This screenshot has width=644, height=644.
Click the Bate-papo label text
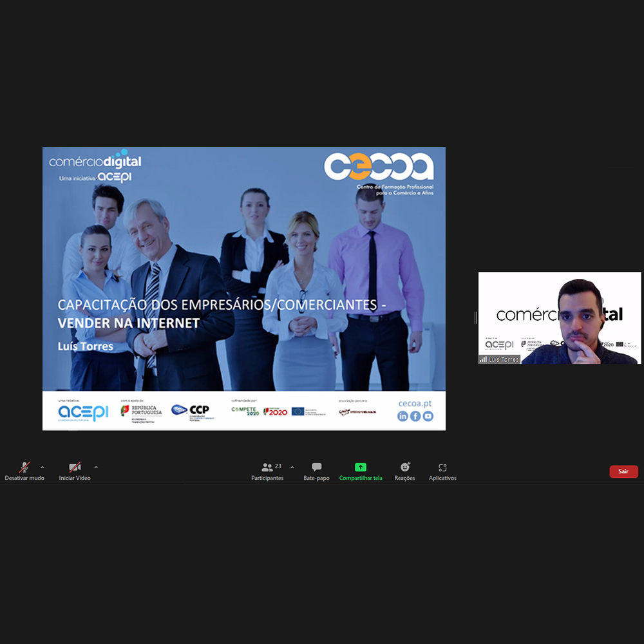tap(316, 478)
